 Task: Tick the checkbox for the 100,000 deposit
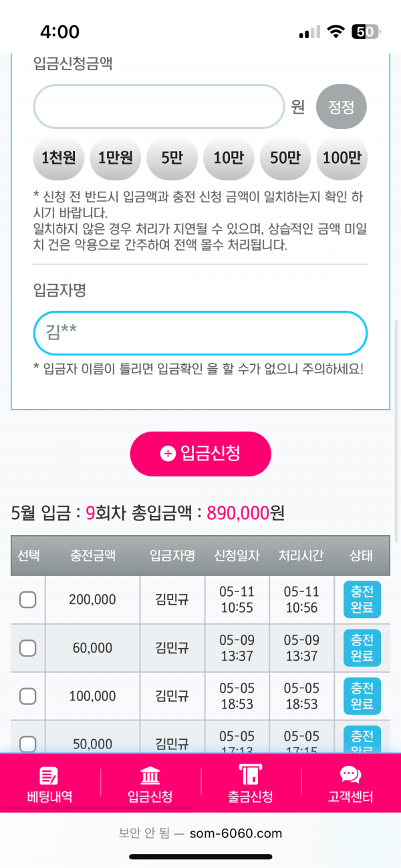27,696
